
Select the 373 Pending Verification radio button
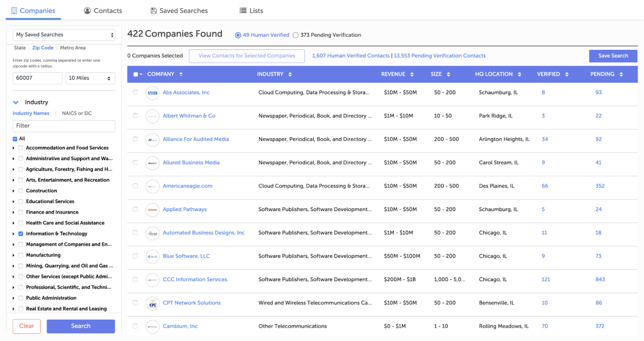click(x=296, y=35)
